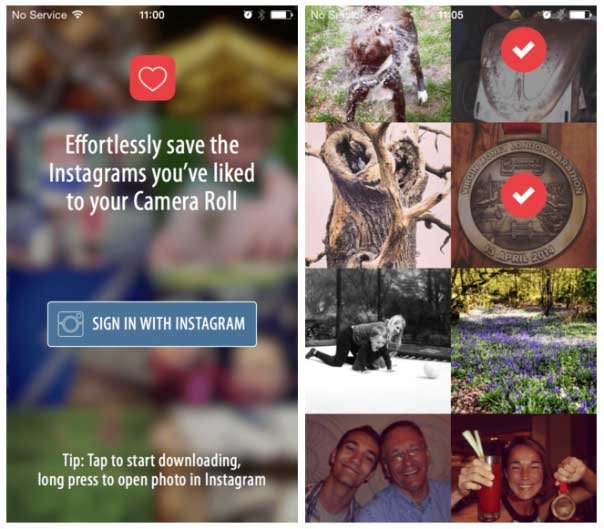Select the muddy dog photo

click(378, 64)
